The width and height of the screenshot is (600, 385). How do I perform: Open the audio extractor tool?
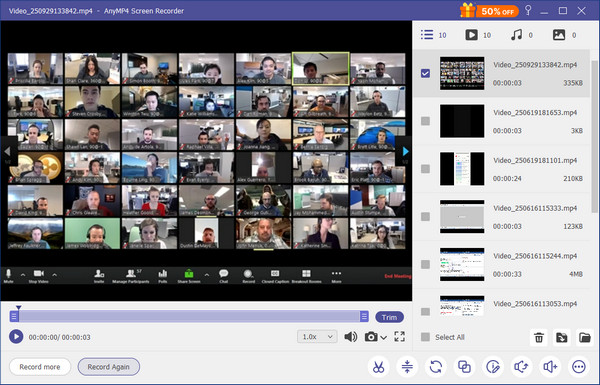click(521, 367)
